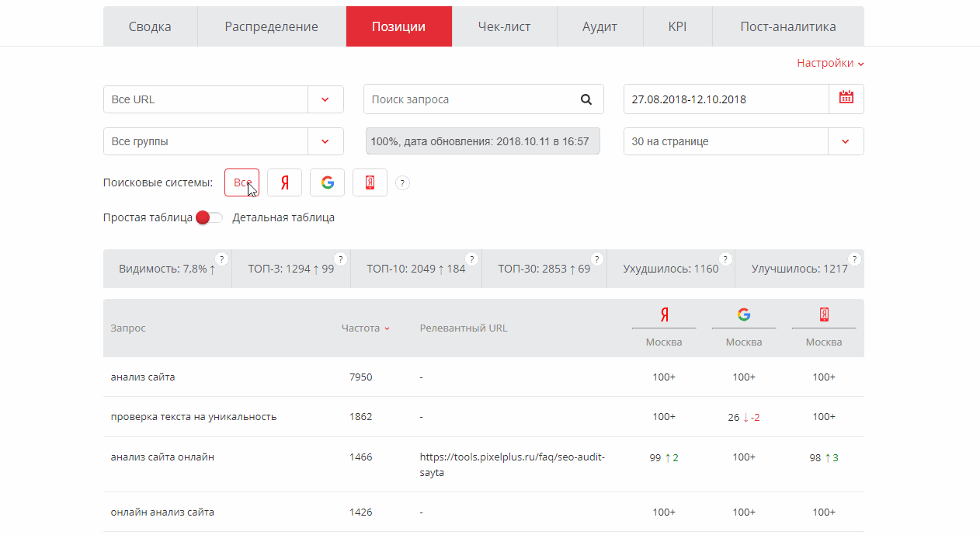
Task: Switch to the Сводка tab
Action: [150, 26]
